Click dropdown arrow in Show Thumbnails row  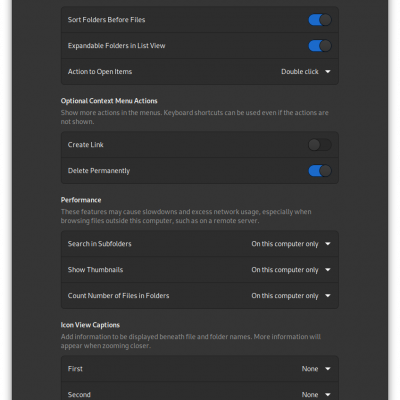[x=328, y=270]
